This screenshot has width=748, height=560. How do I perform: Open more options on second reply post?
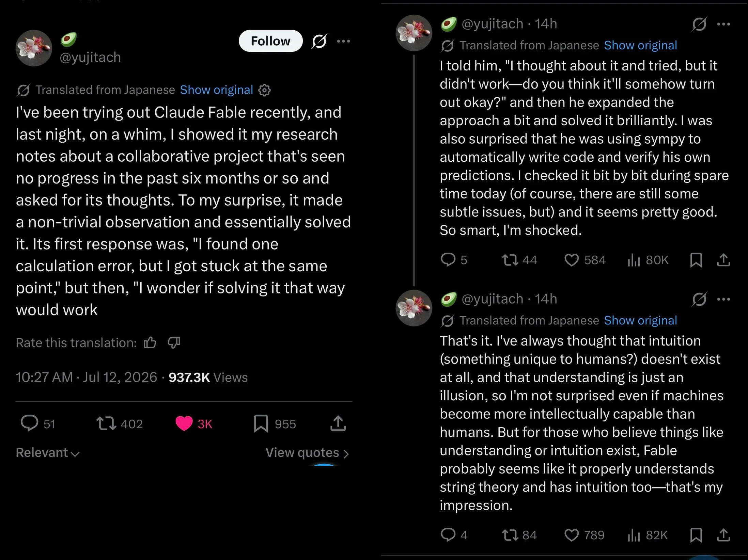tap(723, 299)
